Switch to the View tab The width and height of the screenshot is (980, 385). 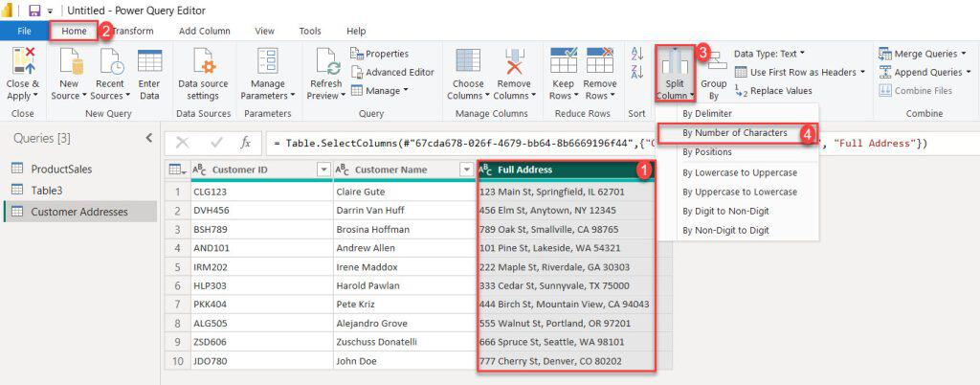pos(264,31)
